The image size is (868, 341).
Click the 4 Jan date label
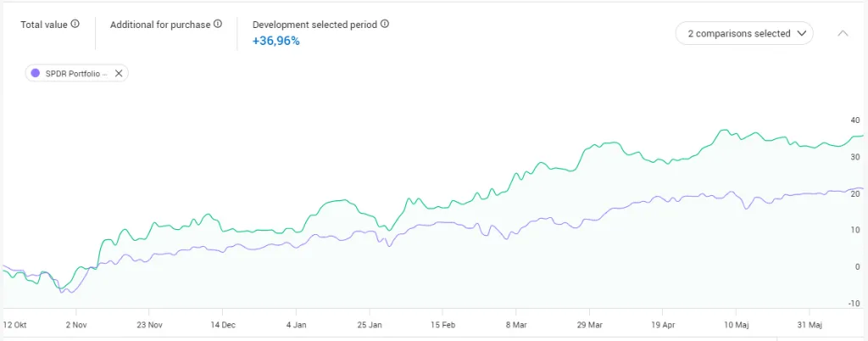pyautogui.click(x=297, y=324)
